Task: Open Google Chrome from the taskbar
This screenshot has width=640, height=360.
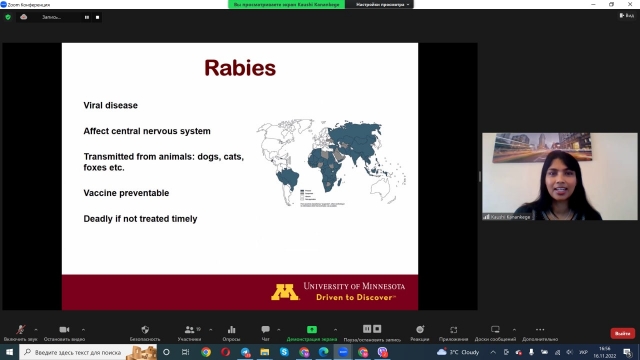Action: click(x=206, y=352)
